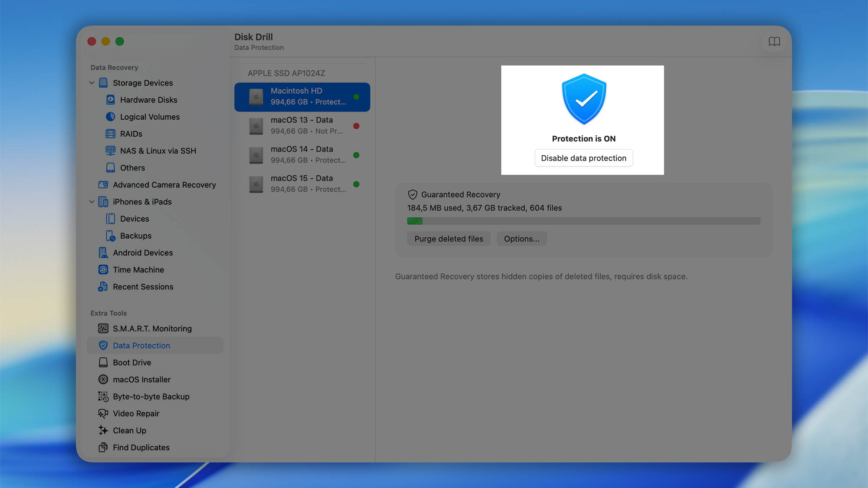Open Clean Up under Extra Tools
The image size is (868, 488).
[155, 430]
